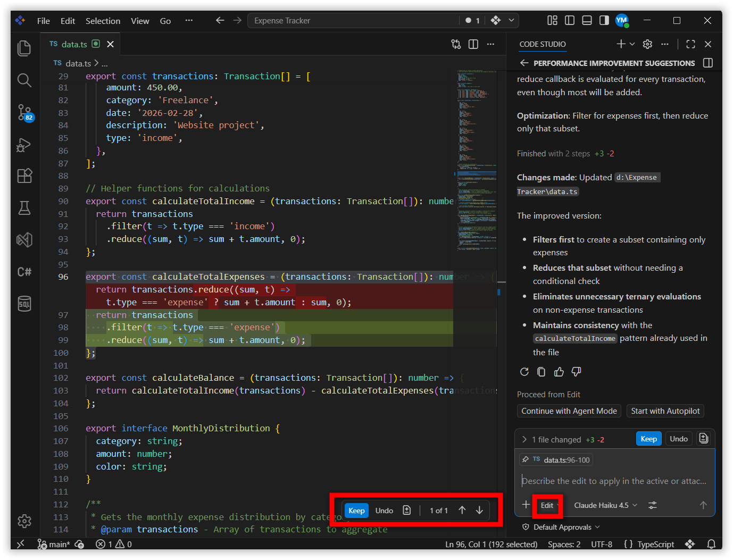This screenshot has height=560, width=733.
Task: Open the Default Approvals dropdown
Action: tap(562, 527)
